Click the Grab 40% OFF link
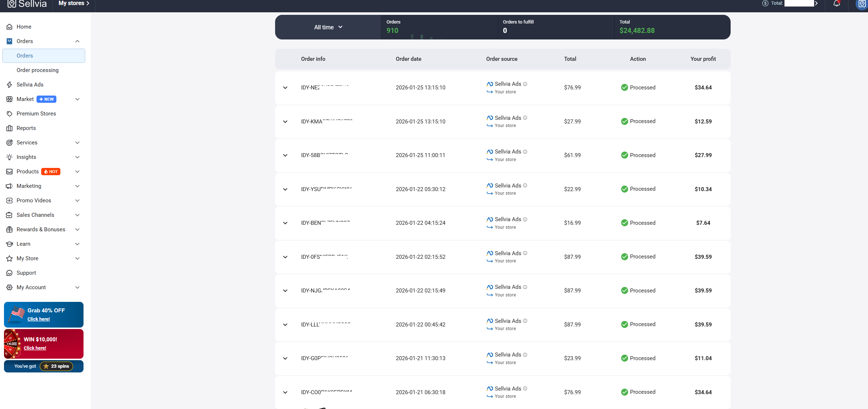Image resolution: width=868 pixels, height=409 pixels. (39, 319)
